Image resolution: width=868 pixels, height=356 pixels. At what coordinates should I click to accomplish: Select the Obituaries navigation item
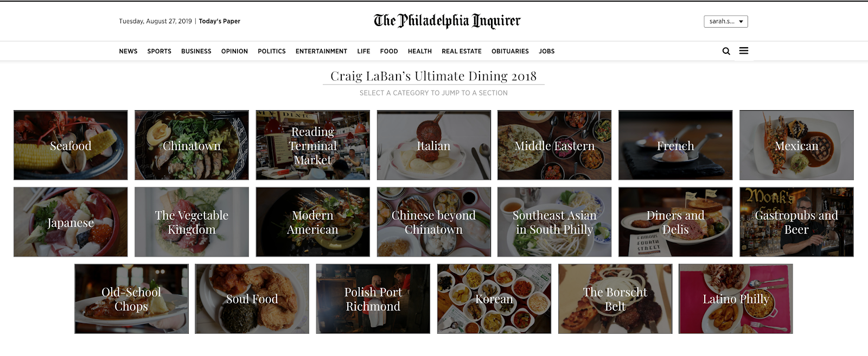pyautogui.click(x=510, y=51)
